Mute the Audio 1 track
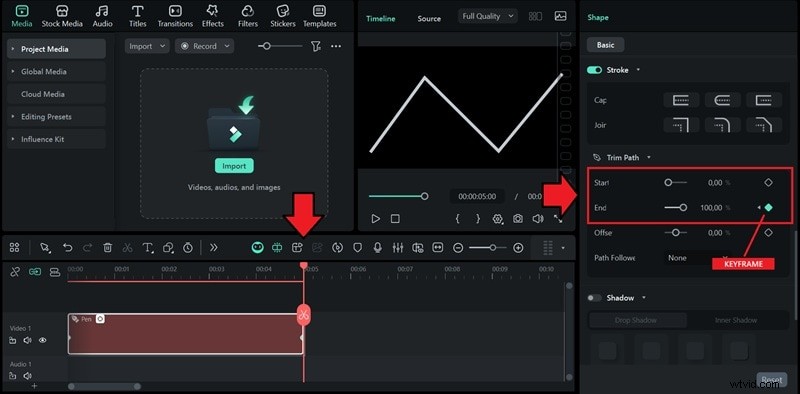This screenshot has width=800, height=394. tap(28, 376)
